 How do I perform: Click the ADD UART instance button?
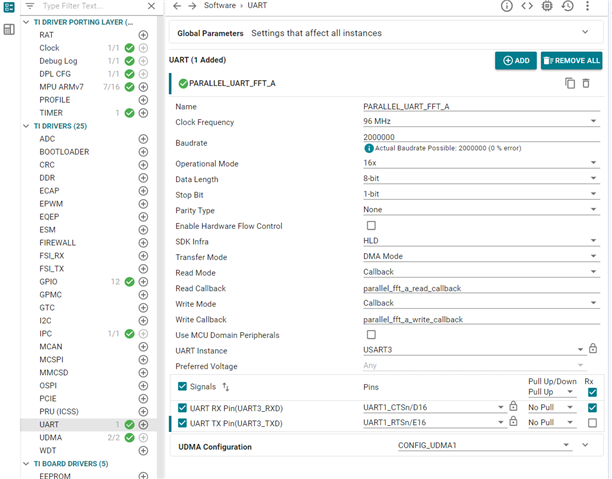515,61
